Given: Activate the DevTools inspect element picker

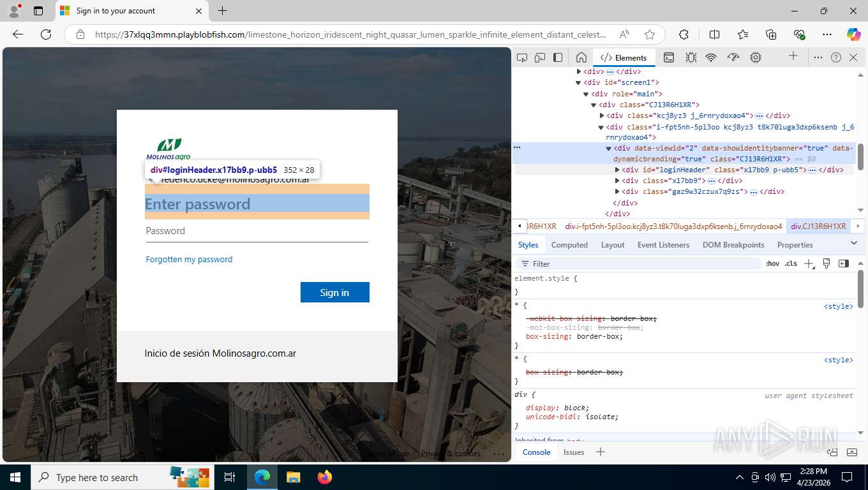Looking at the screenshot, I should 522,57.
